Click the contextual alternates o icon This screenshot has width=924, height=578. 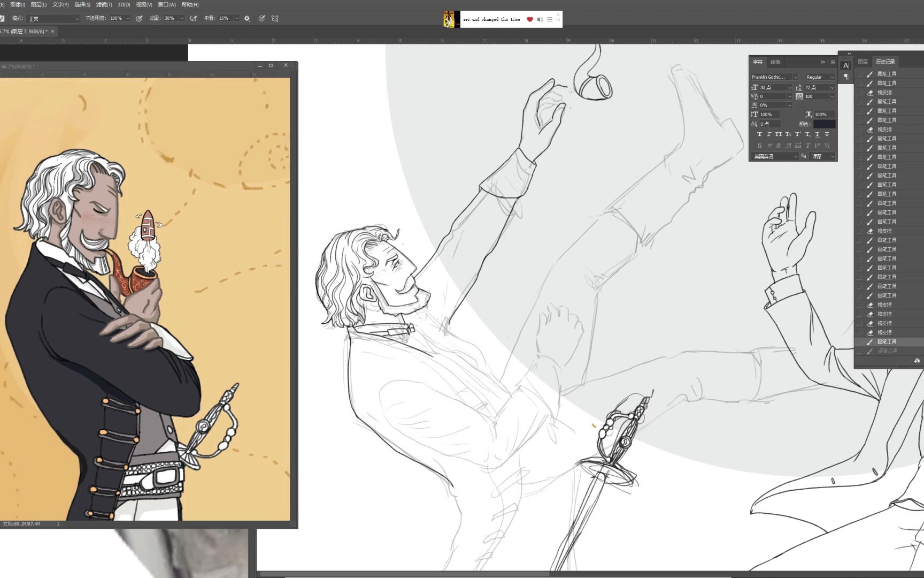769,145
